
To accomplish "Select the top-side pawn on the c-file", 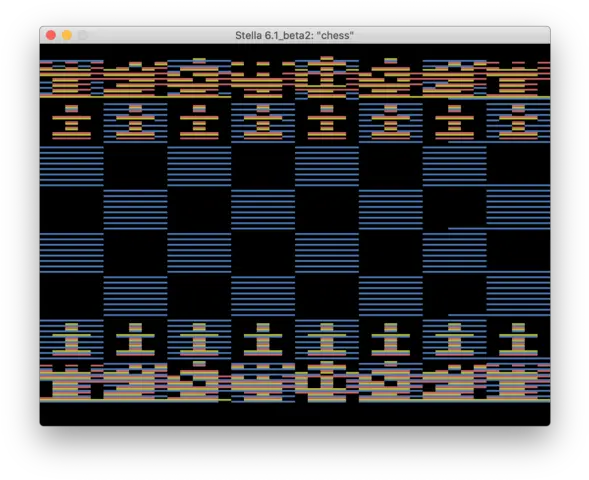I will tap(199, 122).
